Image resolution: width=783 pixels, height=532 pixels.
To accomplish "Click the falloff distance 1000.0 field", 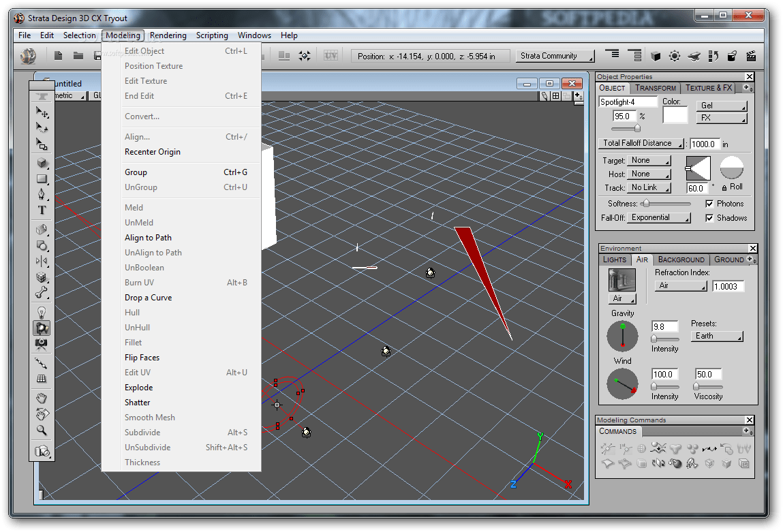I will [x=705, y=144].
